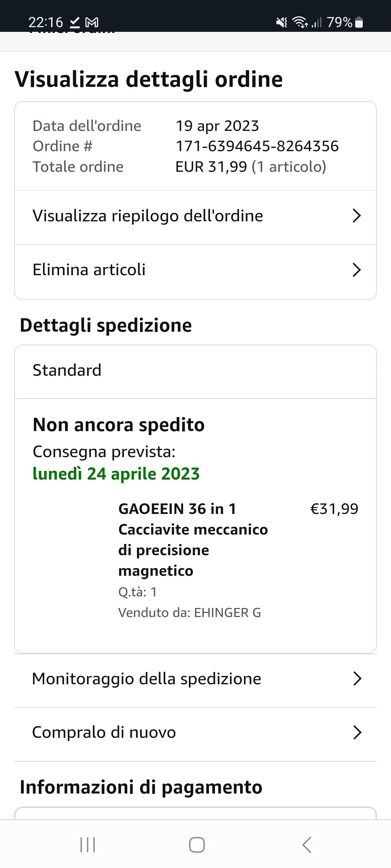Tap the Android back arrow icon
Image resolution: width=391 pixels, height=868 pixels.
307,845
